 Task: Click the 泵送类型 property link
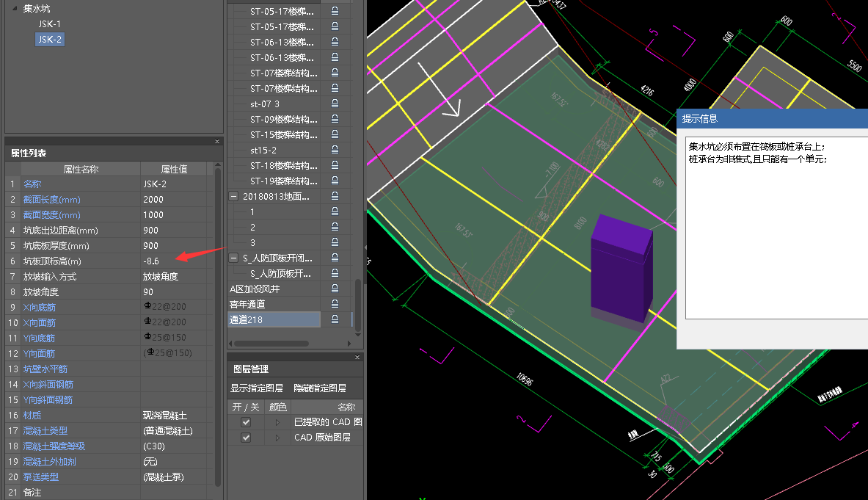41,477
